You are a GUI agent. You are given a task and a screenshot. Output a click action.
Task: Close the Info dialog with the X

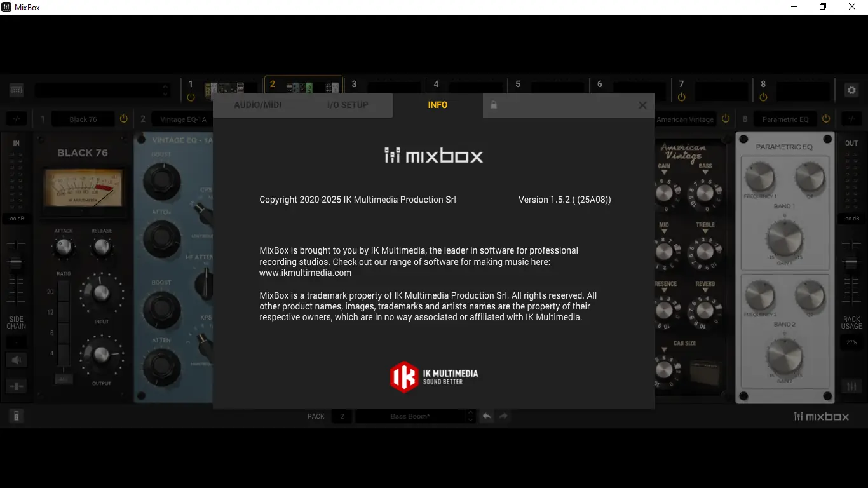[642, 105]
